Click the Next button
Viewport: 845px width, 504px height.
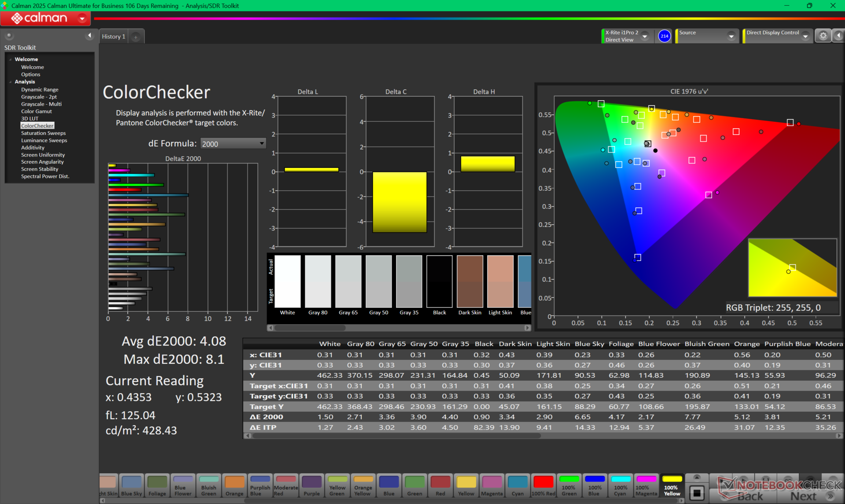point(803,496)
